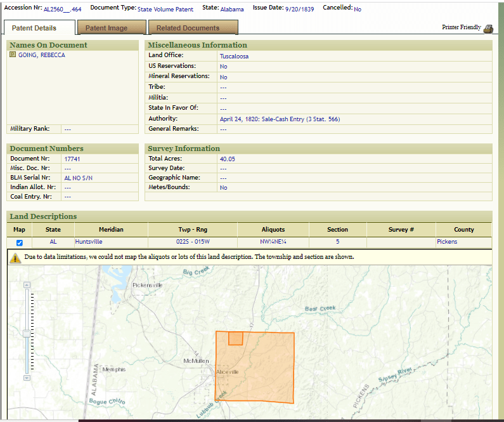Open the GOING, REBECCA name link
The width and height of the screenshot is (504, 422).
point(42,55)
